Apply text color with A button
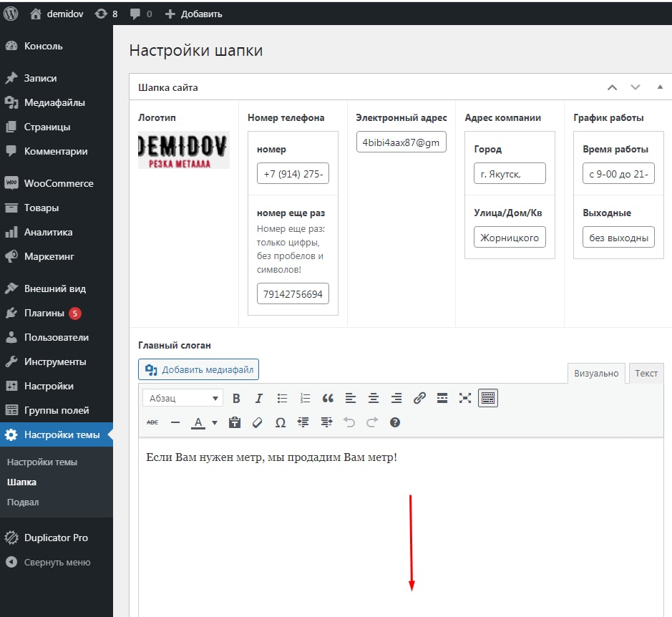Image resolution: width=672 pixels, height=617 pixels. click(198, 423)
